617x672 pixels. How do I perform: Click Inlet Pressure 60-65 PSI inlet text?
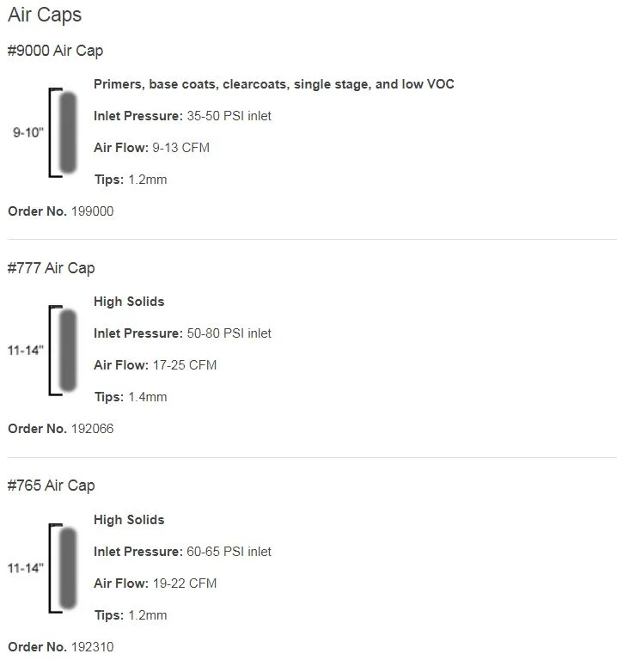182,552
